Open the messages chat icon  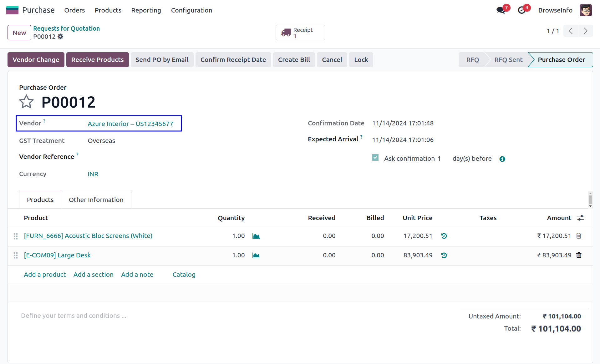point(501,10)
